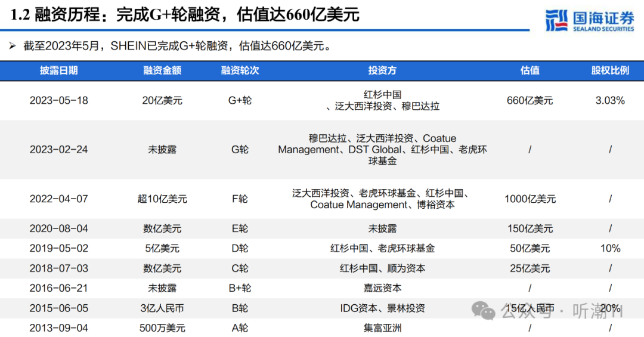Select date cell '2019-05-02'
Screen dimensions: 644x337
pos(58,249)
